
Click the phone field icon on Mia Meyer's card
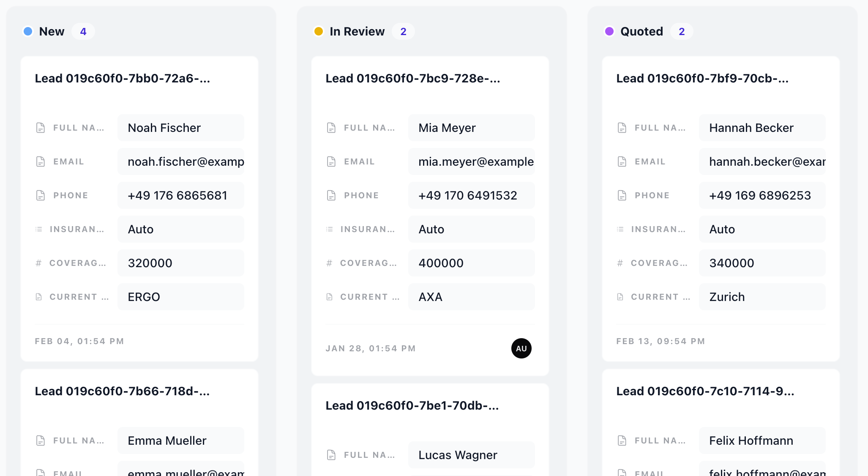(x=330, y=195)
